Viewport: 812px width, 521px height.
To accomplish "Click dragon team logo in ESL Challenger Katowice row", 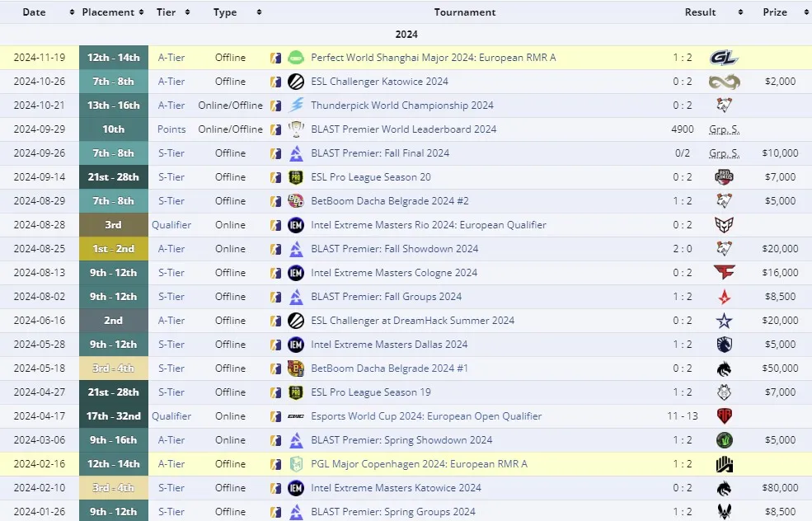I will (x=724, y=82).
